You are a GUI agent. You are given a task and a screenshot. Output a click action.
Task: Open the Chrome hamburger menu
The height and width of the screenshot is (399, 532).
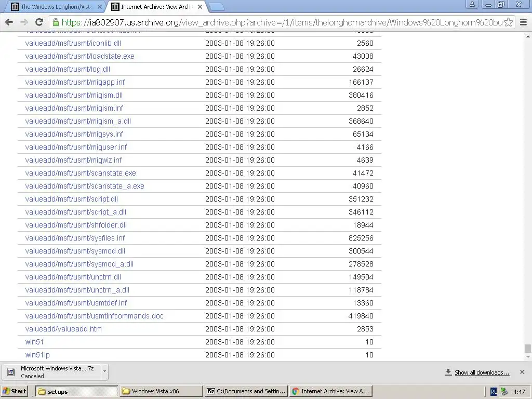[x=524, y=22]
